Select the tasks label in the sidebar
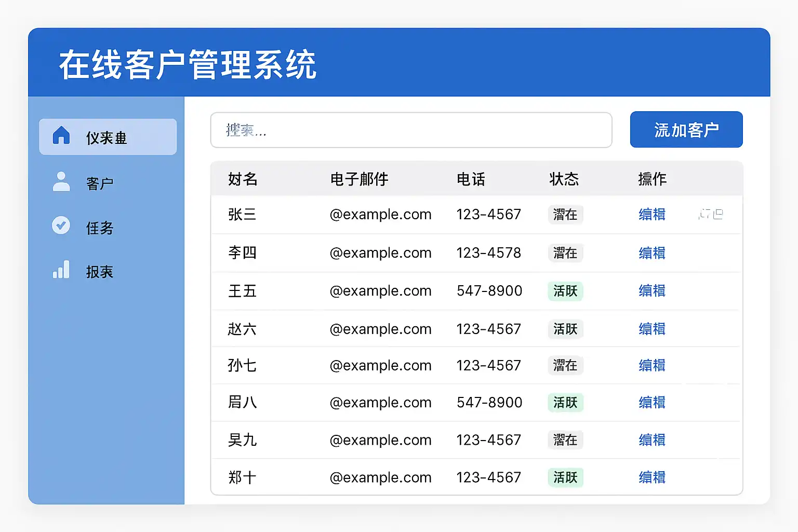Image resolution: width=798 pixels, height=532 pixels. (100, 228)
